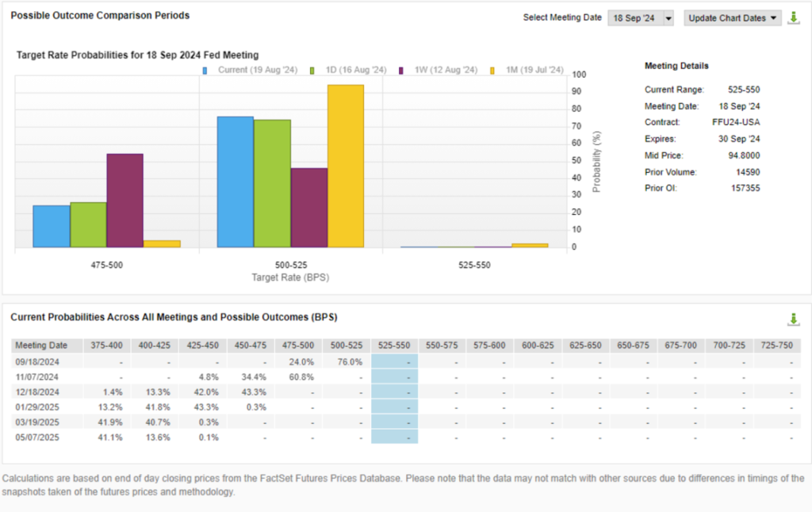Toggle the green 1D (16 Aug '24) legend swatch
The image size is (812, 512).
click(312, 71)
